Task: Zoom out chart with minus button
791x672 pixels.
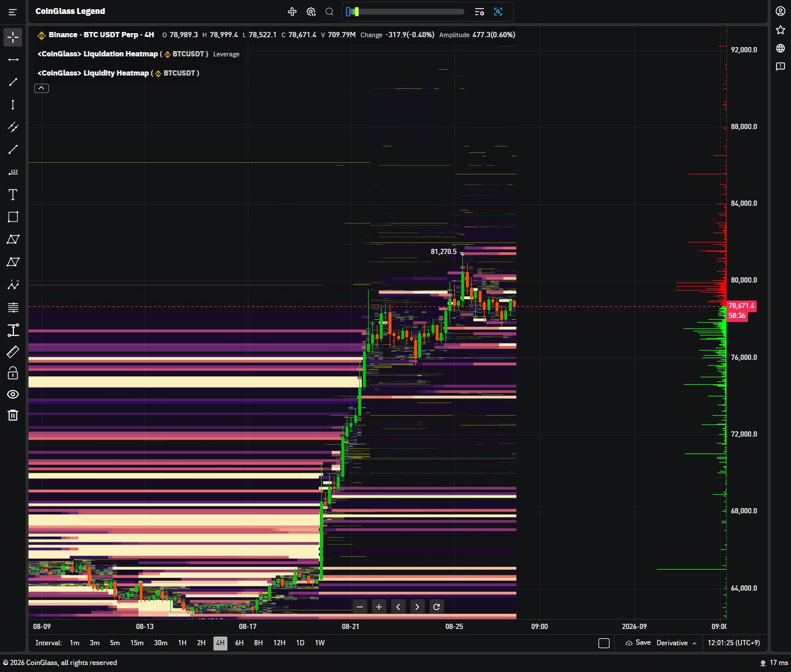Action: tap(360, 607)
